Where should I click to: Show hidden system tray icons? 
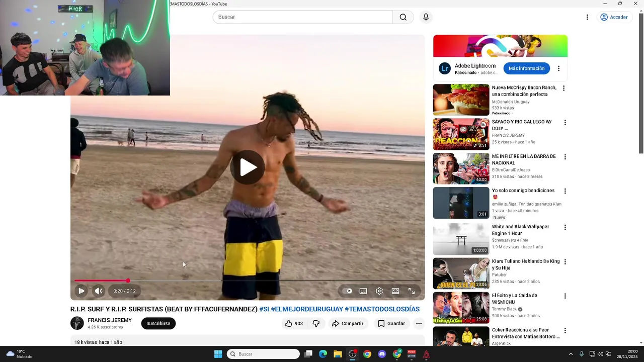[x=571, y=354]
